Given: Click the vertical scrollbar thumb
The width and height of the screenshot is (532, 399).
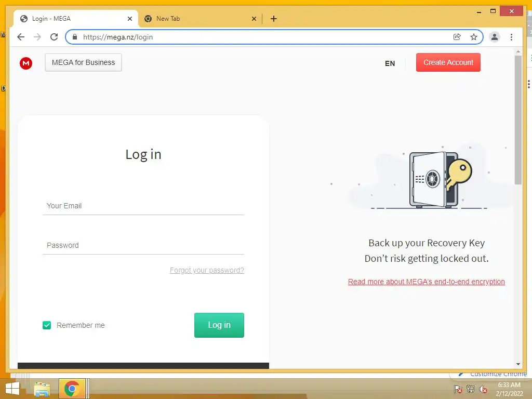Looking at the screenshot, I should click(518, 120).
